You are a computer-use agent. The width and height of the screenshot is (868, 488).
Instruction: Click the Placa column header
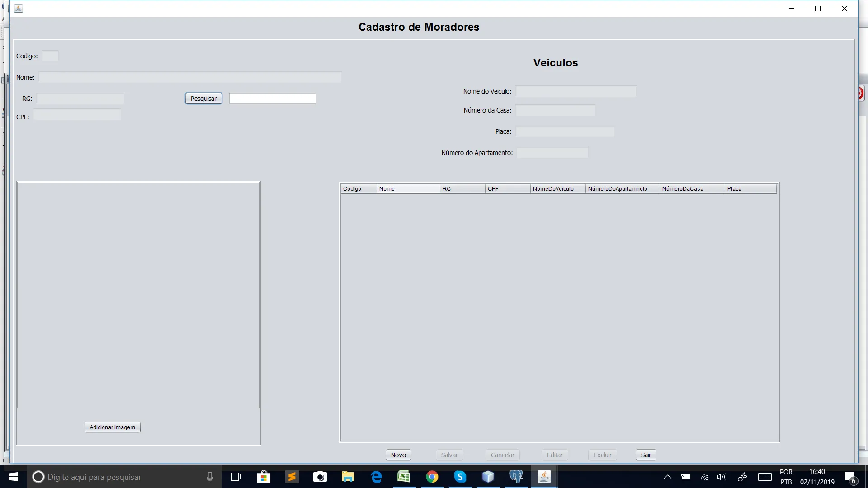tap(750, 189)
